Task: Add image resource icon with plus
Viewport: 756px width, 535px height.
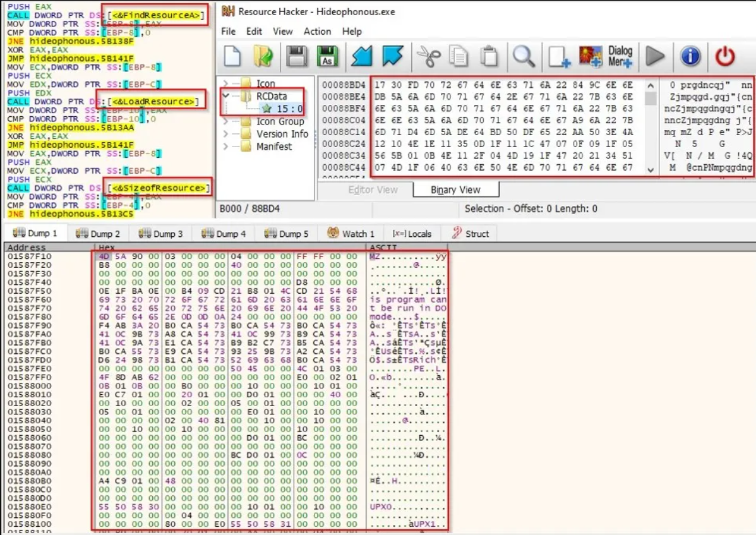Action: [590, 56]
